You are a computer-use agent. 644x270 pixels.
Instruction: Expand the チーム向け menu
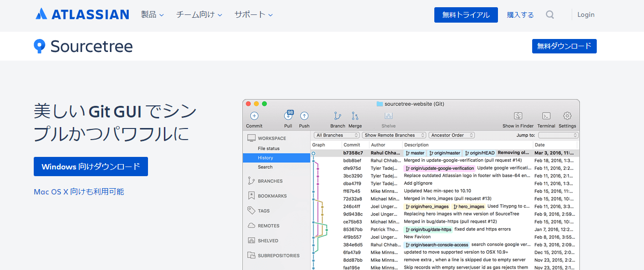pos(199,14)
